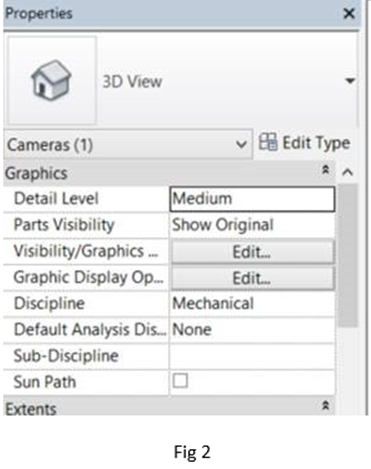Click the 3D View house thumbnail
Image resolution: width=371 pixels, height=469 pixels.
tap(52, 80)
